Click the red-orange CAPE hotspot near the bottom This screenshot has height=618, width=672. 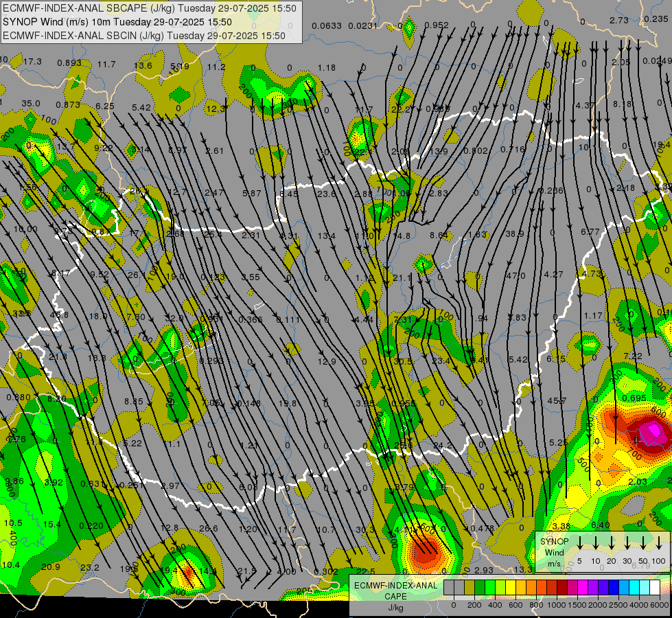coord(426,552)
